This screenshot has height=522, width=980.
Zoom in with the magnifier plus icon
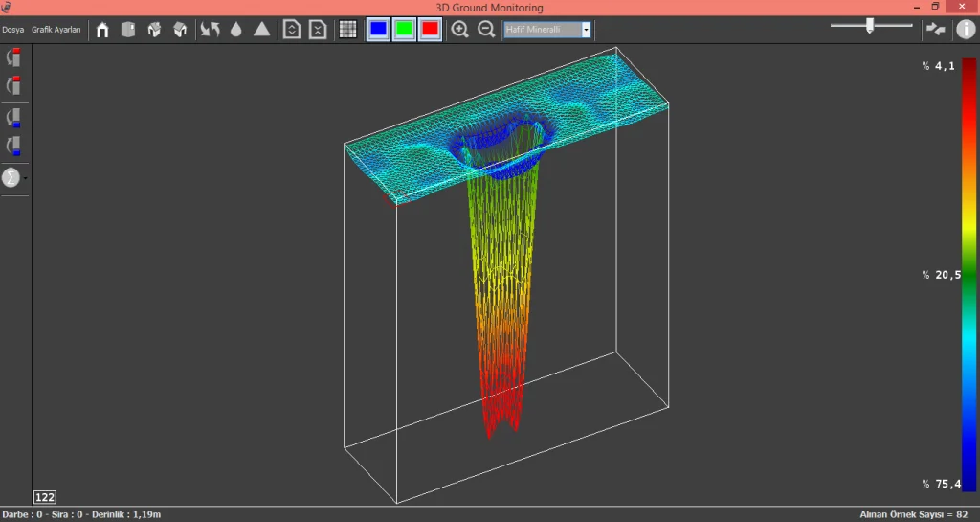(460, 30)
